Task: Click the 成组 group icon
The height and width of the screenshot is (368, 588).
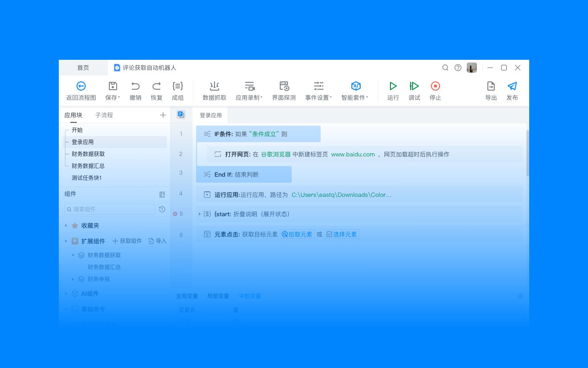Action: [178, 86]
